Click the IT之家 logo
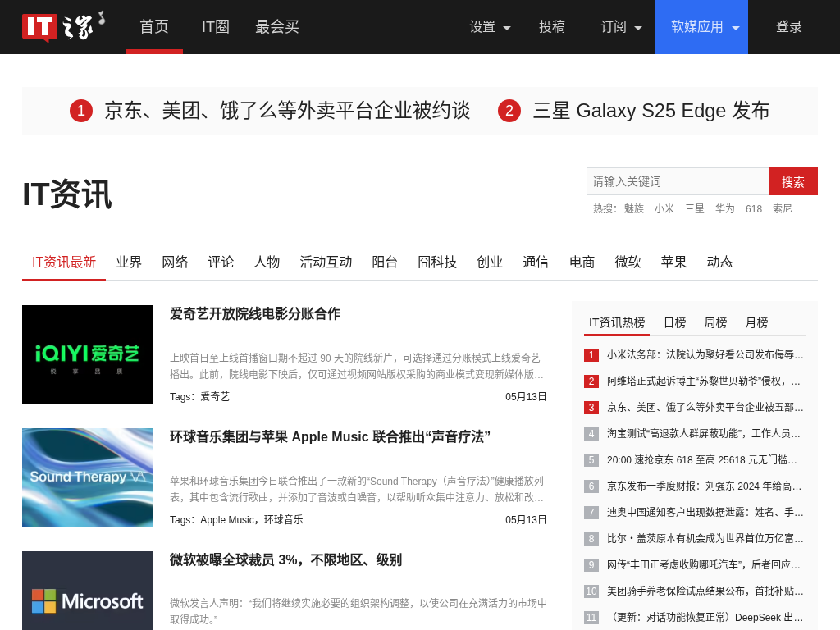The width and height of the screenshot is (840, 630). pos(63,27)
